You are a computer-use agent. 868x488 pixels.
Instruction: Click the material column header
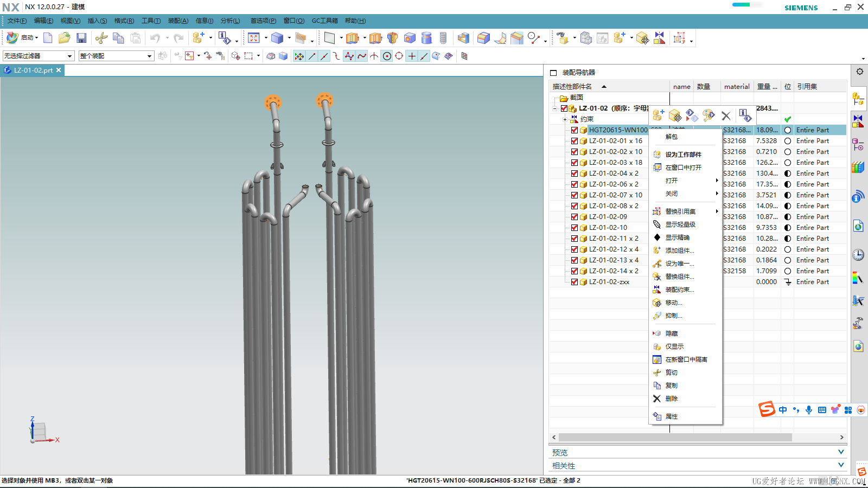[x=737, y=87]
